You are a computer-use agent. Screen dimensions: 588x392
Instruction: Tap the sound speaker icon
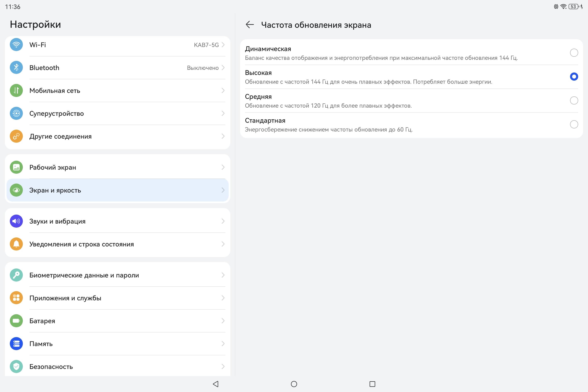click(x=16, y=221)
